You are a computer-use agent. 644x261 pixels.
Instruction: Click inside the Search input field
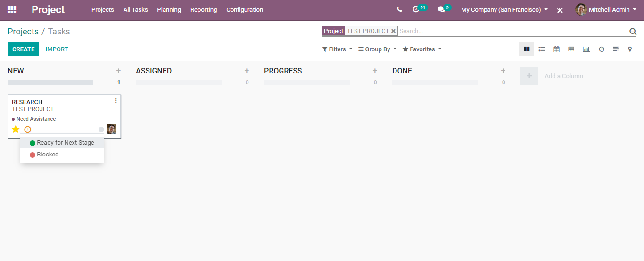513,31
